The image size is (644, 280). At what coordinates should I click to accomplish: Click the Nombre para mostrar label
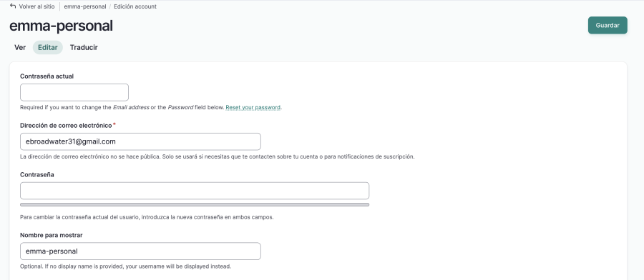pos(52,235)
